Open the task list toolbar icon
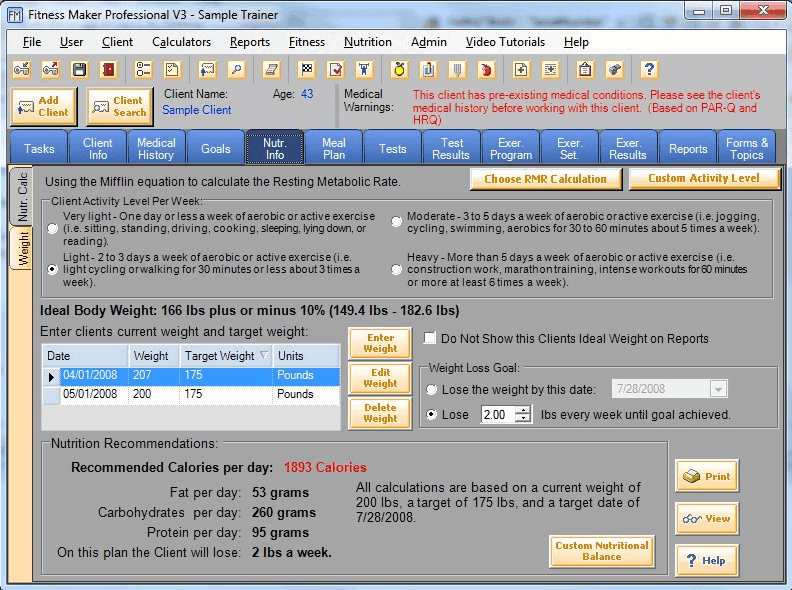792x590 pixels. [x=143, y=69]
